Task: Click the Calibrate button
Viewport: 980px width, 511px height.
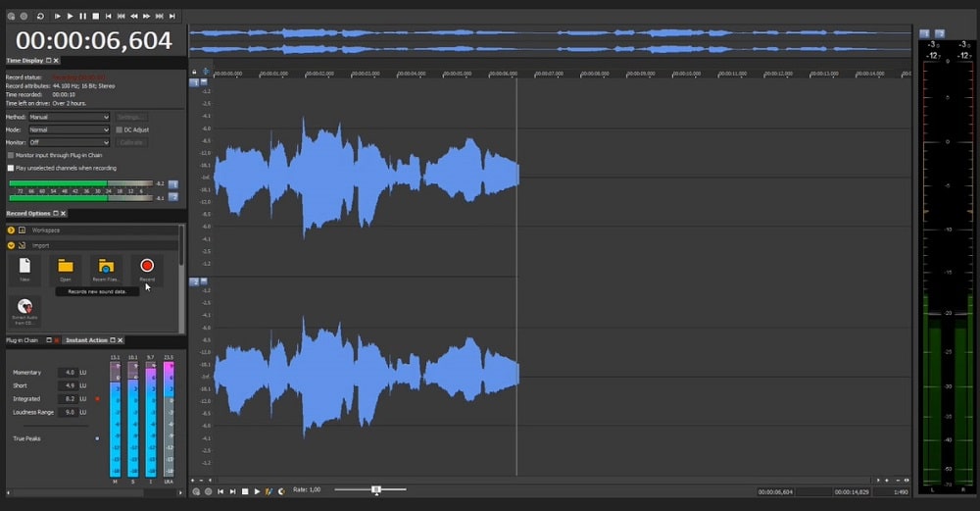Action: pos(130,142)
